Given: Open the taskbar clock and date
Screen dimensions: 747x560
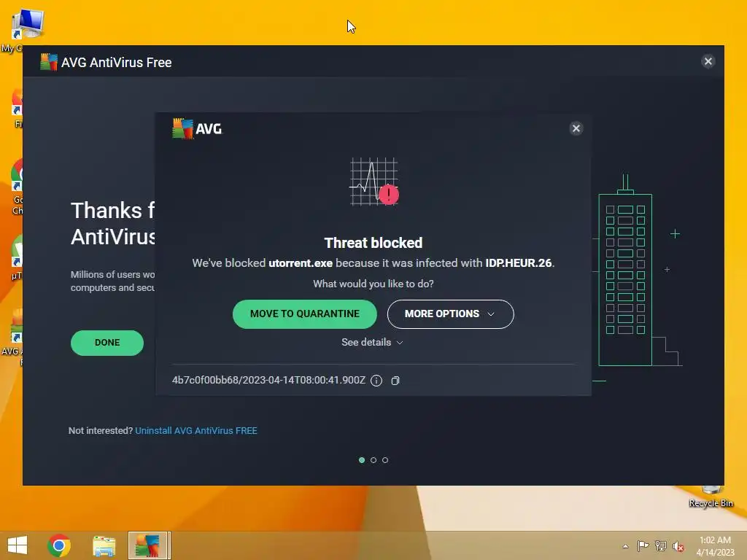Looking at the screenshot, I should coord(715,545).
